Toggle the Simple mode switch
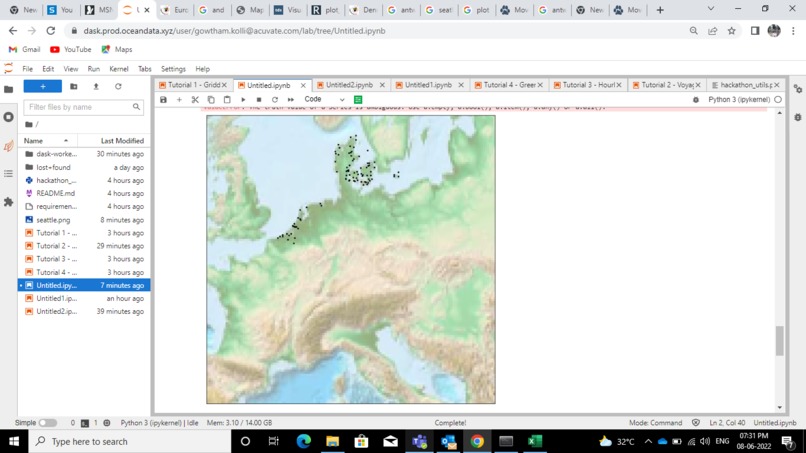Image resolution: width=806 pixels, height=453 pixels. tap(48, 423)
